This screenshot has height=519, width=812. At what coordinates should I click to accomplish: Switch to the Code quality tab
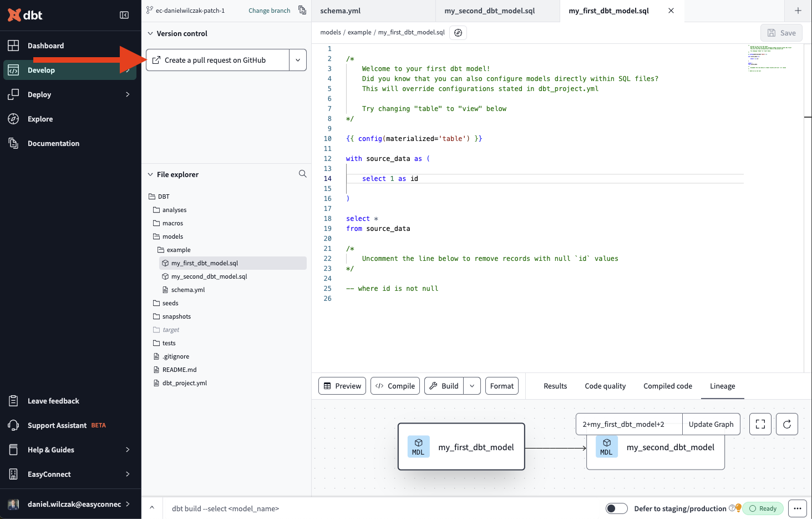605,386
